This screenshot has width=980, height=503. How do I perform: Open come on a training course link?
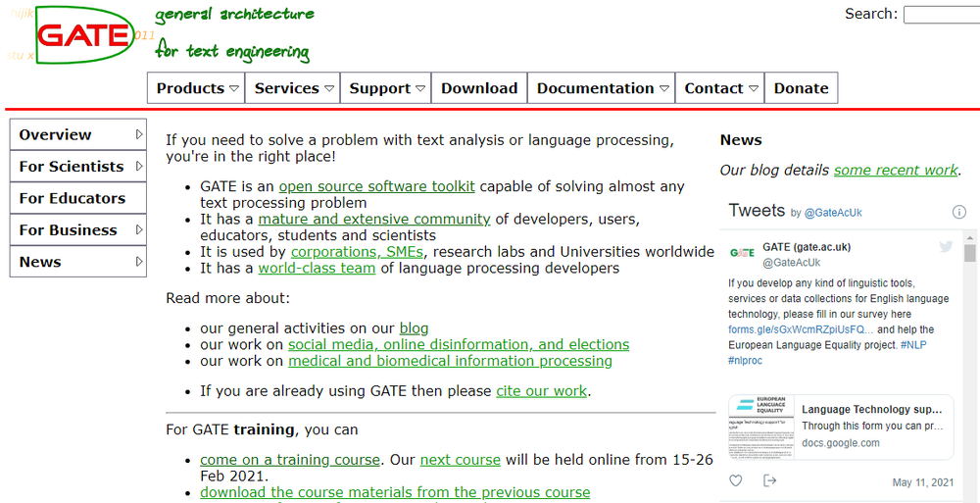pyautogui.click(x=290, y=460)
